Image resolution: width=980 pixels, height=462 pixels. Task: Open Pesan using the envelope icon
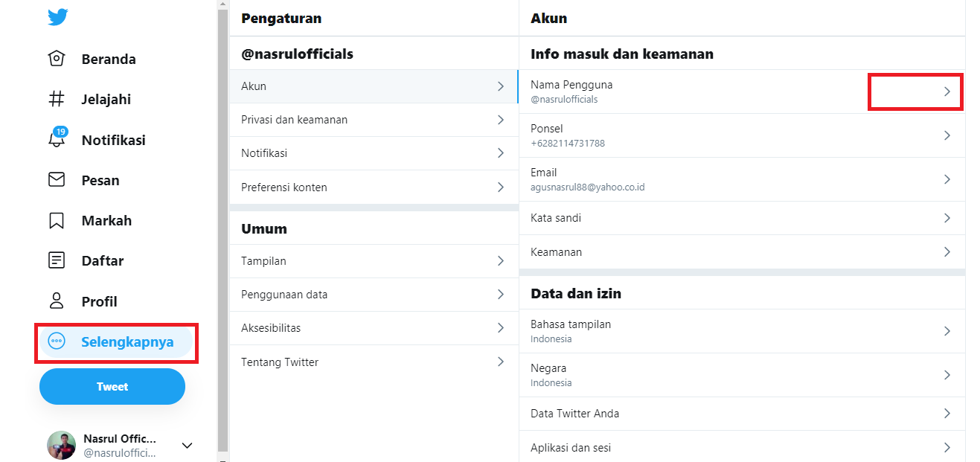(x=56, y=179)
